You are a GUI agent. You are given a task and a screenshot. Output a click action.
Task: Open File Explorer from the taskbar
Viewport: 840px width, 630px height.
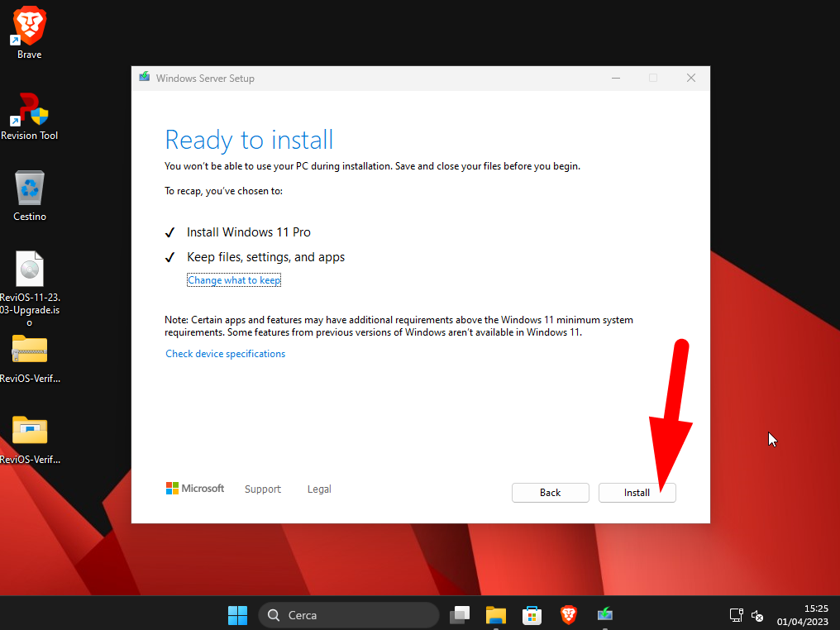tap(496, 615)
